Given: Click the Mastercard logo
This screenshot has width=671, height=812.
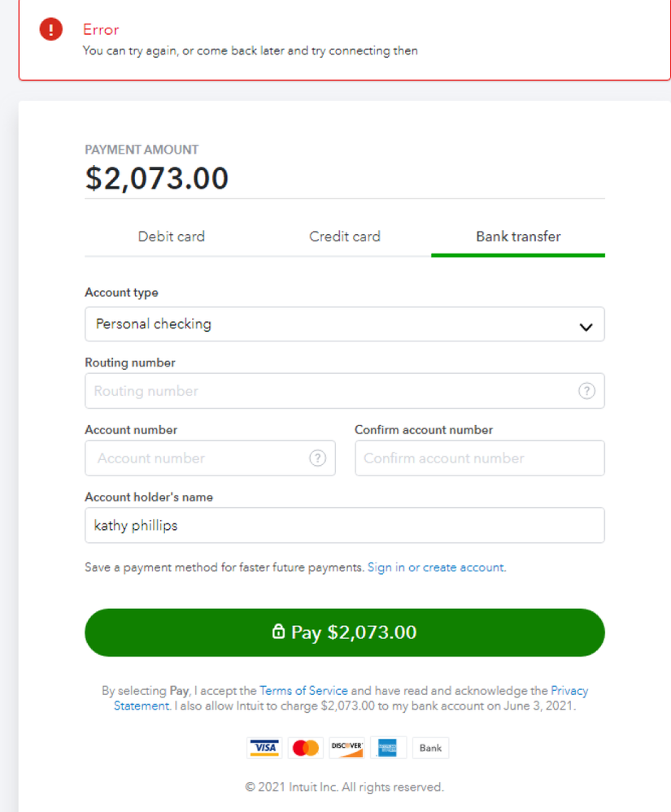Looking at the screenshot, I should click(x=306, y=748).
